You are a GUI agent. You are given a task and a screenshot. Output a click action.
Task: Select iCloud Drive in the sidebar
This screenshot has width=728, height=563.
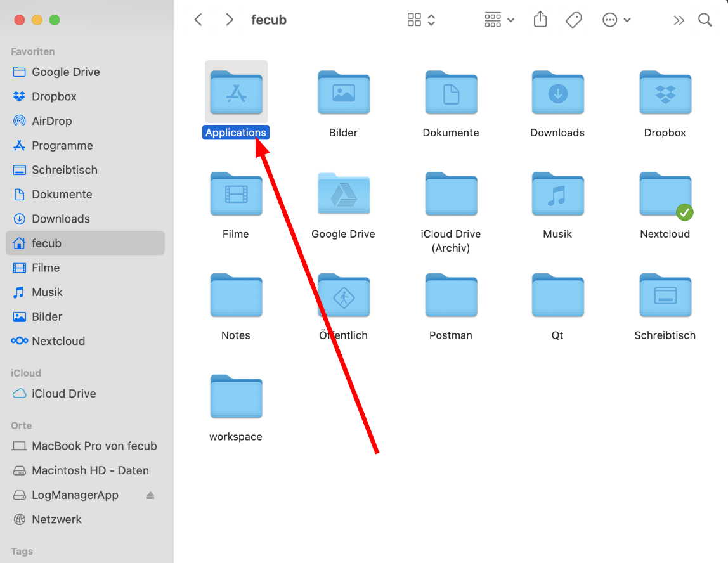pos(63,393)
